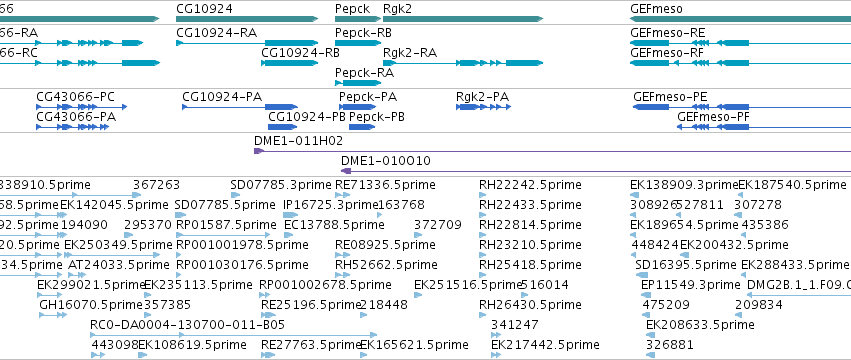The height and width of the screenshot is (360, 851).
Task: Select the Pepck-RB transcript
Action: (x=358, y=43)
